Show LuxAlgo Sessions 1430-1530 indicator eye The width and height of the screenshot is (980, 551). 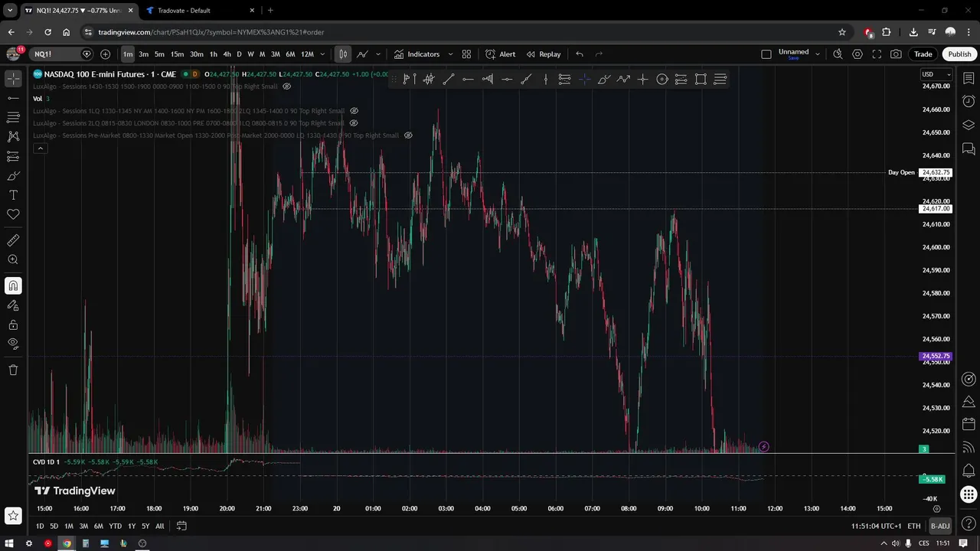[x=286, y=86]
